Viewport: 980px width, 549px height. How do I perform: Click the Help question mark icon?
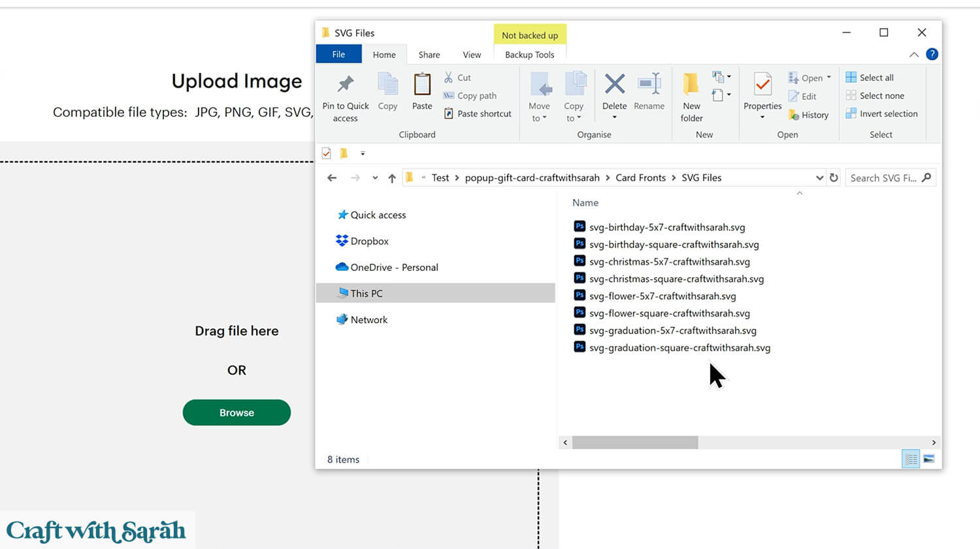point(932,54)
